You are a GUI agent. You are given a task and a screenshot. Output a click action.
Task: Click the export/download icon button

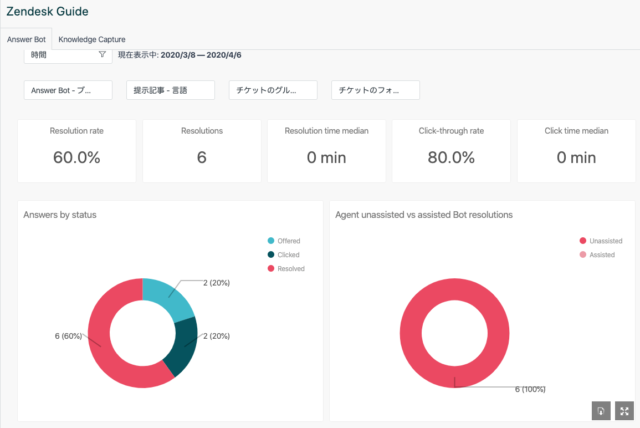(x=601, y=410)
